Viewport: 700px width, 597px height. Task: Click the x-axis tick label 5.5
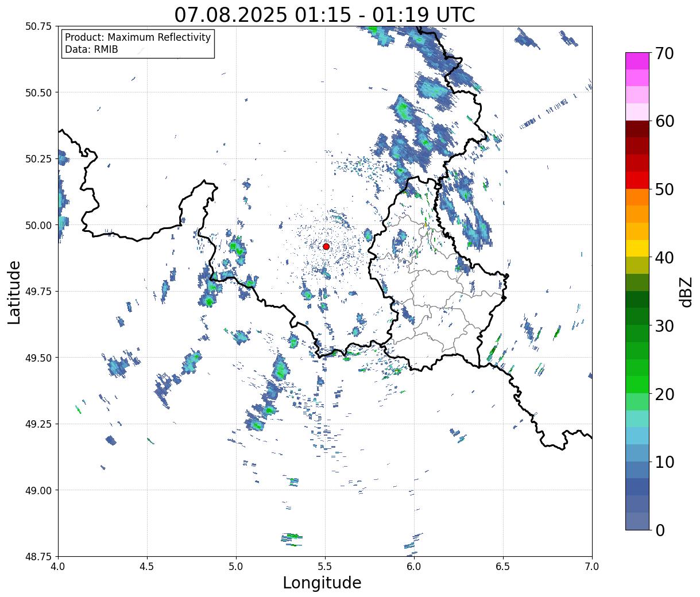tap(325, 567)
